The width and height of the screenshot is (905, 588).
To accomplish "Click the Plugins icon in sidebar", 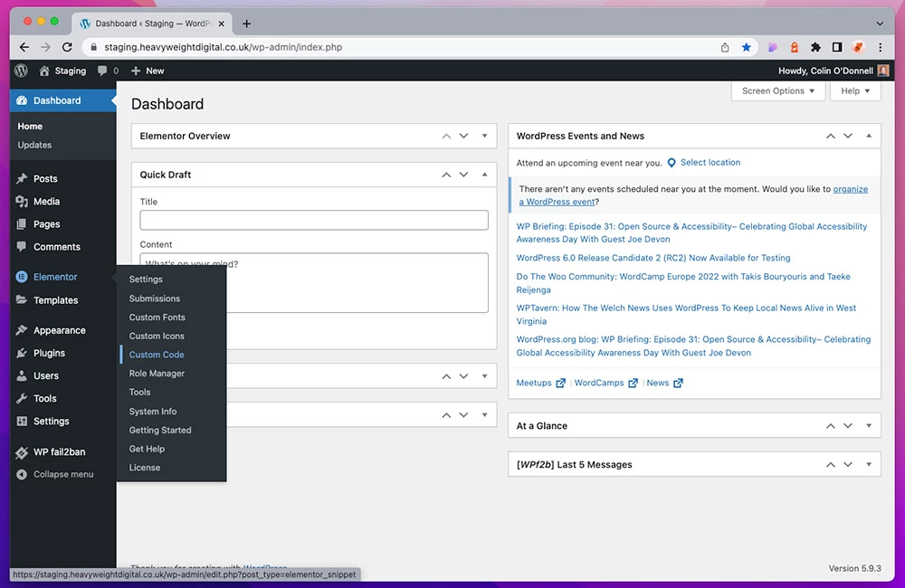I will (x=22, y=353).
